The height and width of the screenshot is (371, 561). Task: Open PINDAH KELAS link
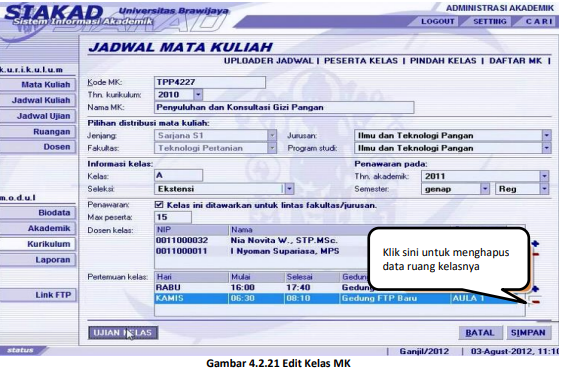coord(443,61)
